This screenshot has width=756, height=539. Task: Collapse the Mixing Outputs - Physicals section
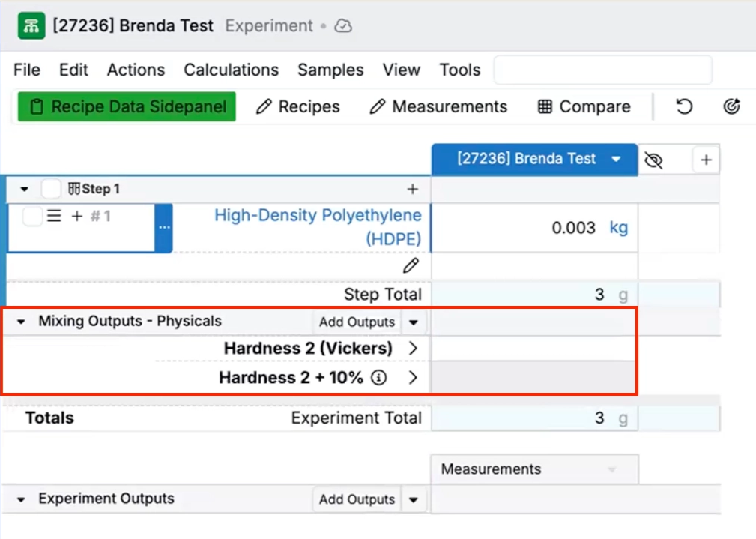click(22, 322)
